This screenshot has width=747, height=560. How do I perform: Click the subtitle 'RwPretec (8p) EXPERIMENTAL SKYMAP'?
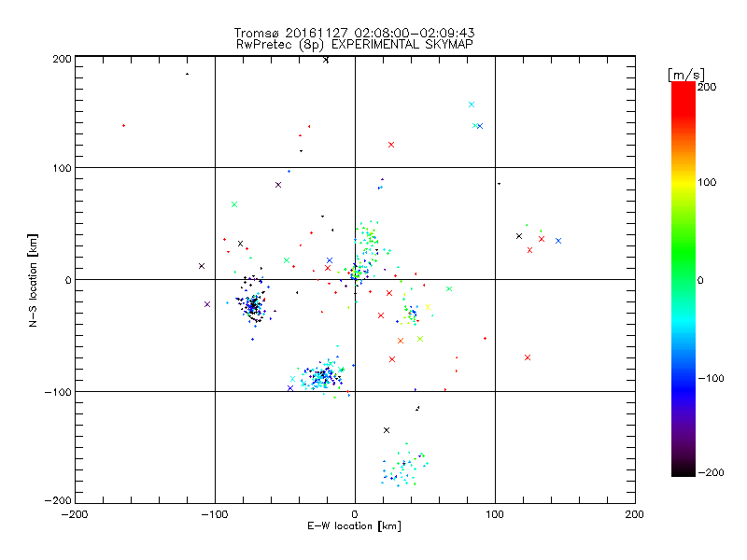point(355,45)
